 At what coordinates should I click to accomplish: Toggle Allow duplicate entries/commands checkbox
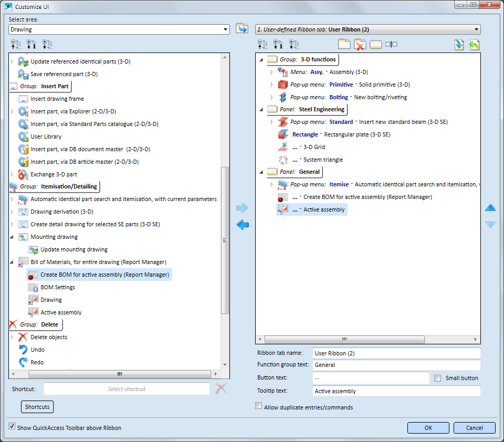click(258, 406)
